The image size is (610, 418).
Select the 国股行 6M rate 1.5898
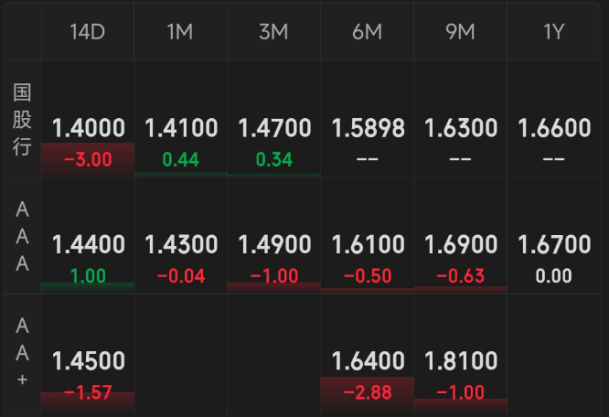click(367, 129)
